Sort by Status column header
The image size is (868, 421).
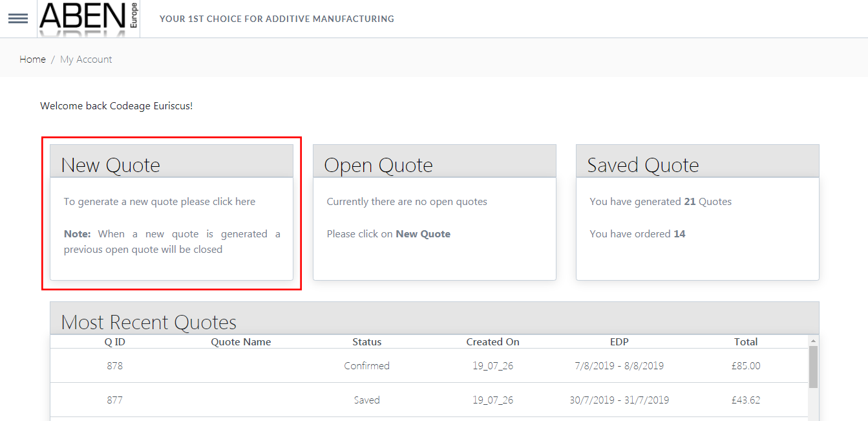tap(366, 342)
